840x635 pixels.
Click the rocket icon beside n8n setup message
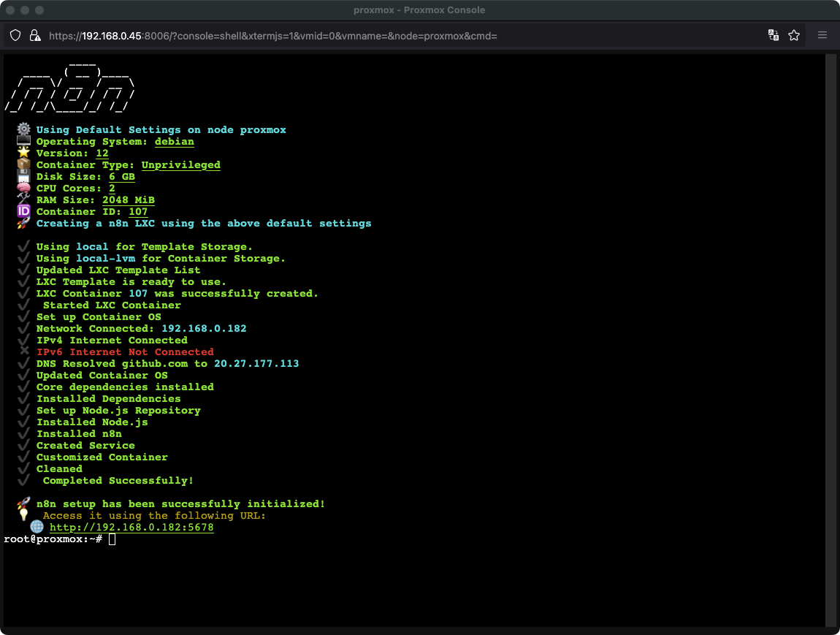[23, 503]
